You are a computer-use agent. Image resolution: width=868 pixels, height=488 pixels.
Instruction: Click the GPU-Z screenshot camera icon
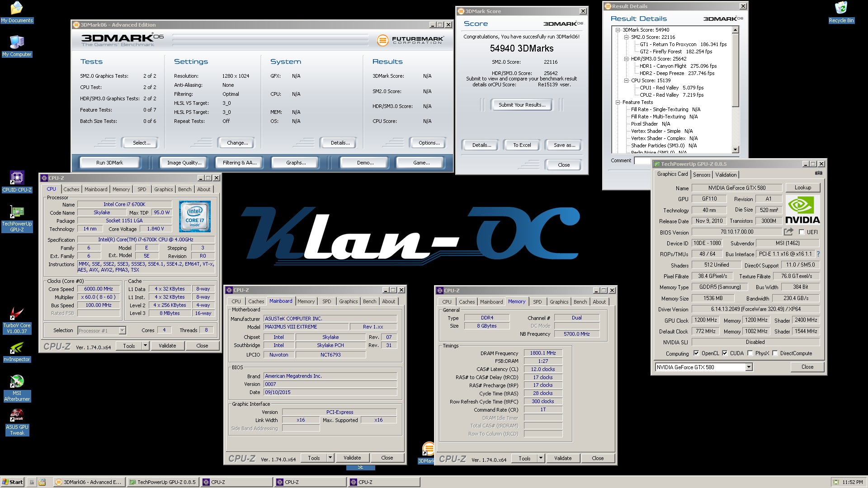818,173
